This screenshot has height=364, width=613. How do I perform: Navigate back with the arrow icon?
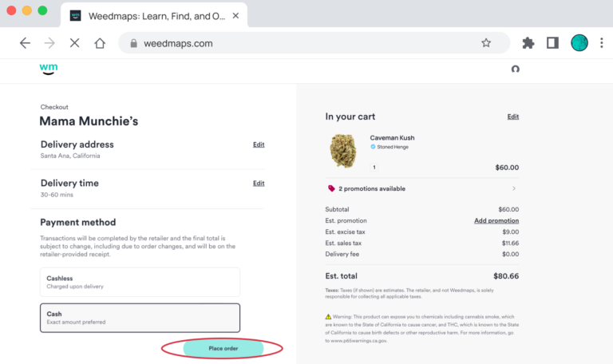(25, 43)
